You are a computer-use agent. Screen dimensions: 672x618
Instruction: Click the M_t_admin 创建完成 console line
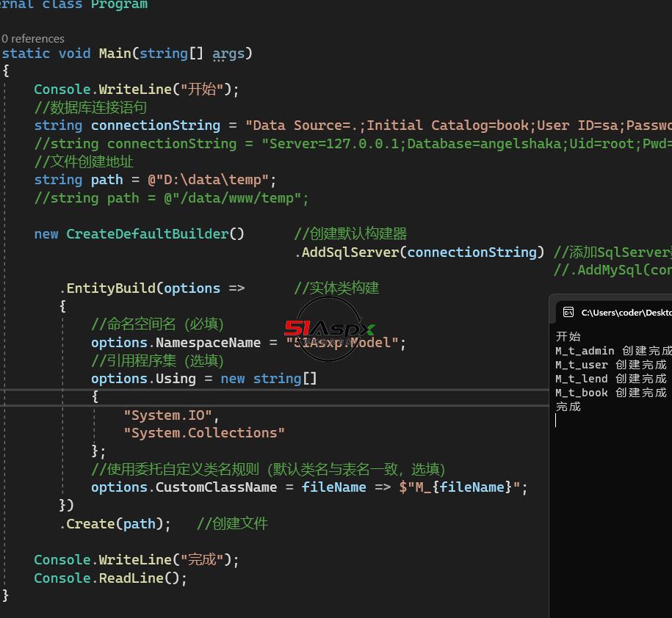tap(614, 351)
